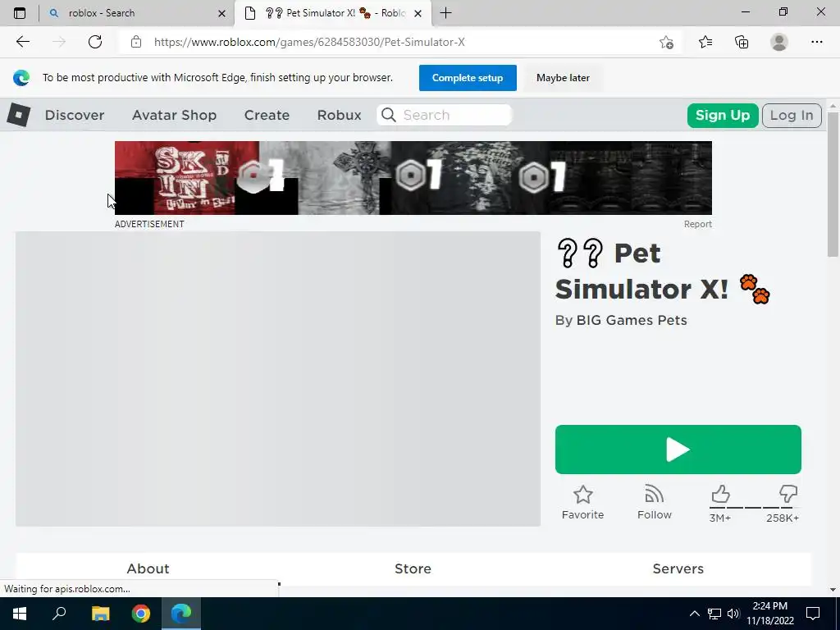The width and height of the screenshot is (840, 630).
Task: Click the page vertical scrollbar thumb
Action: (833, 185)
